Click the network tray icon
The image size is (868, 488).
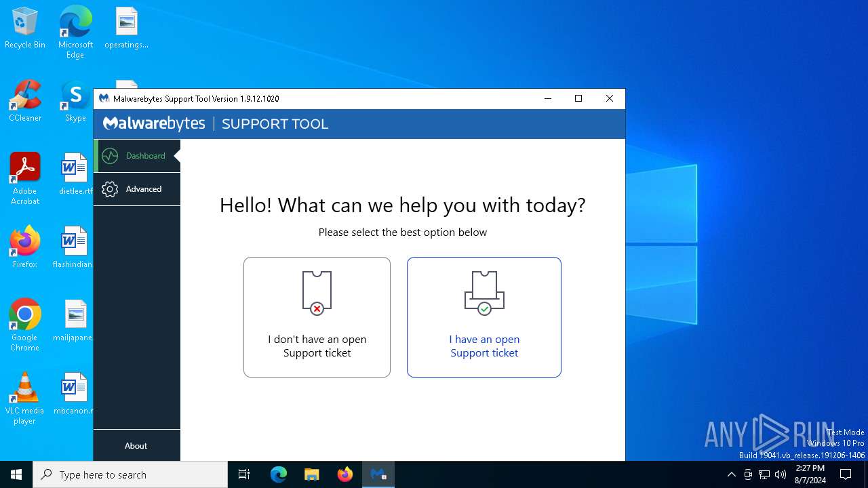tap(764, 474)
